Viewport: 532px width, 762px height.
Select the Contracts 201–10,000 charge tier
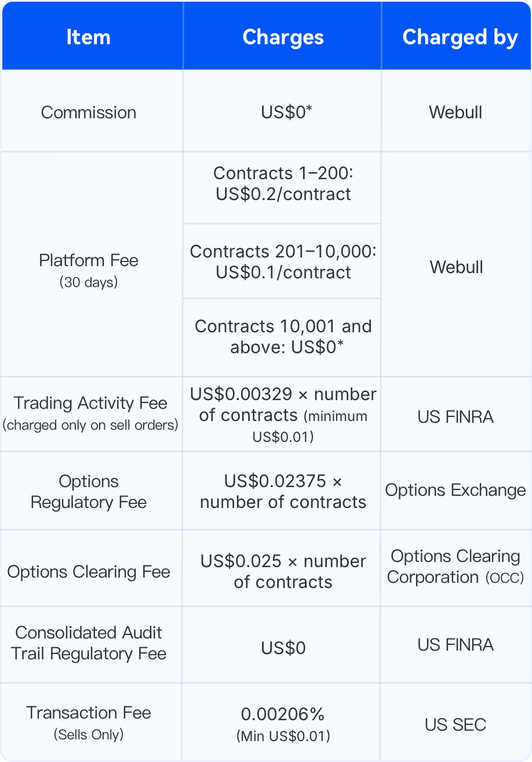[283, 262]
